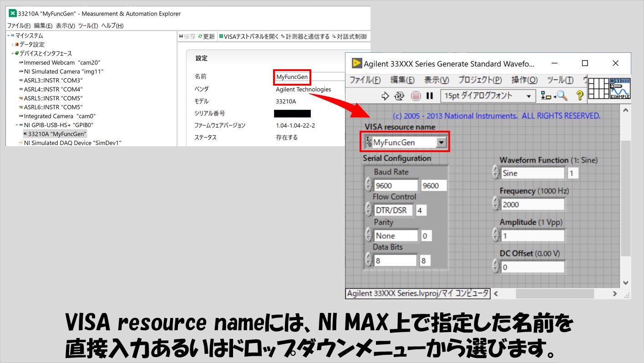This screenshot has width=644, height=363.
Task: Select the ASRL5::INSTR "COM5" entry
Action: point(51,98)
